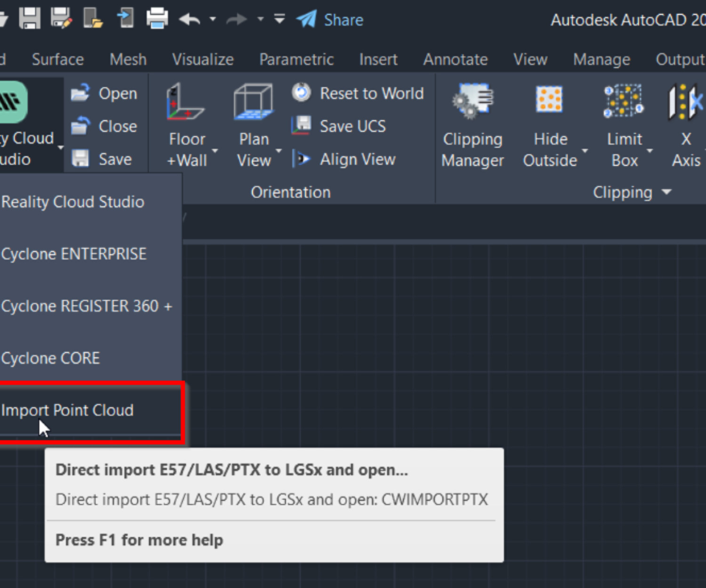Open the Undo history dropdown arrow
Image resolution: width=706 pixels, height=588 pixels.
(213, 19)
